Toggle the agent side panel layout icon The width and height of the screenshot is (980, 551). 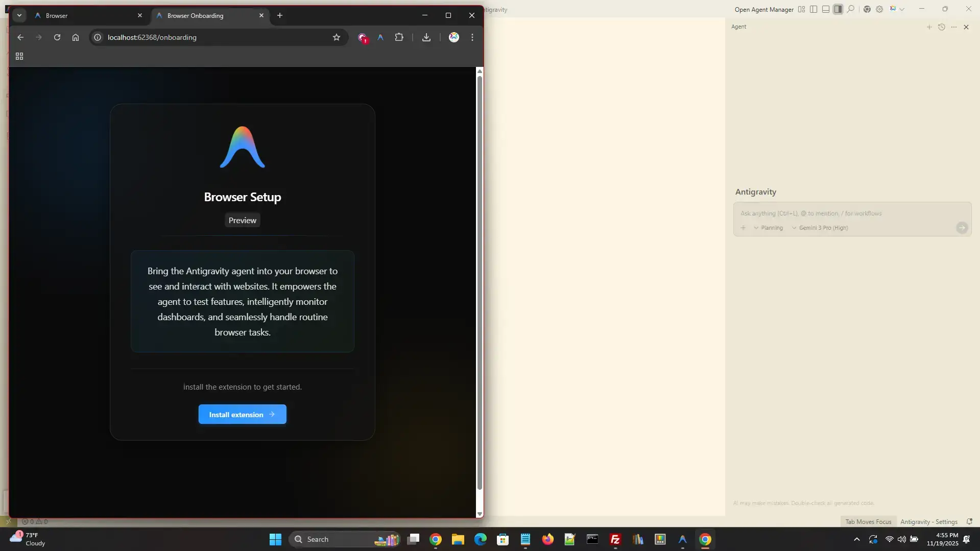[838, 9]
